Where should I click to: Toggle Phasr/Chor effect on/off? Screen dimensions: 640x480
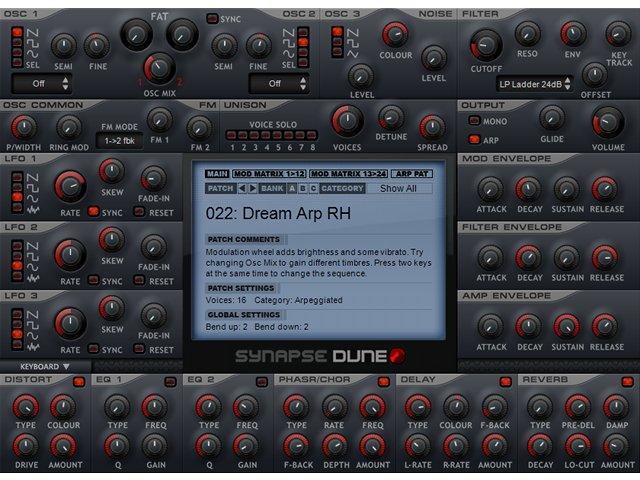click(x=384, y=382)
